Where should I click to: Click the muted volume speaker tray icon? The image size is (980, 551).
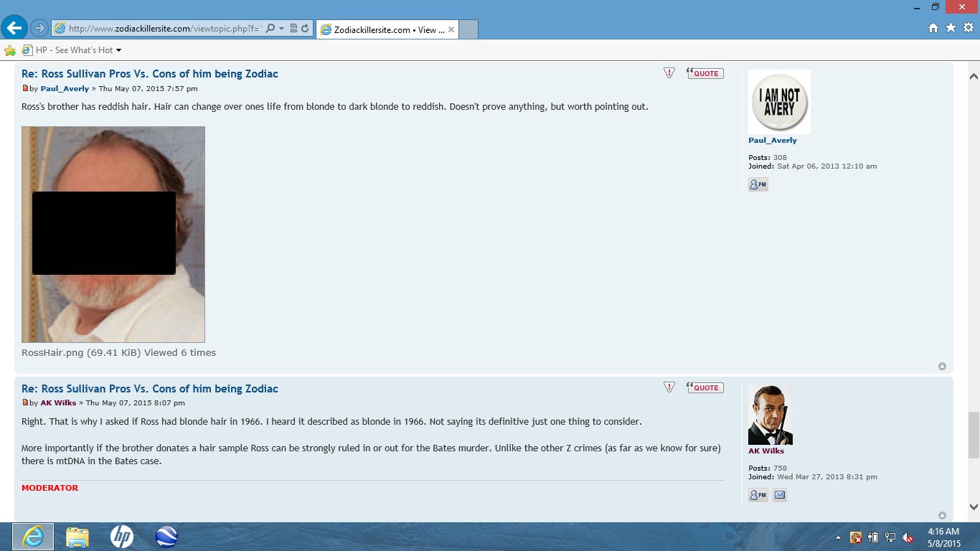908,537
